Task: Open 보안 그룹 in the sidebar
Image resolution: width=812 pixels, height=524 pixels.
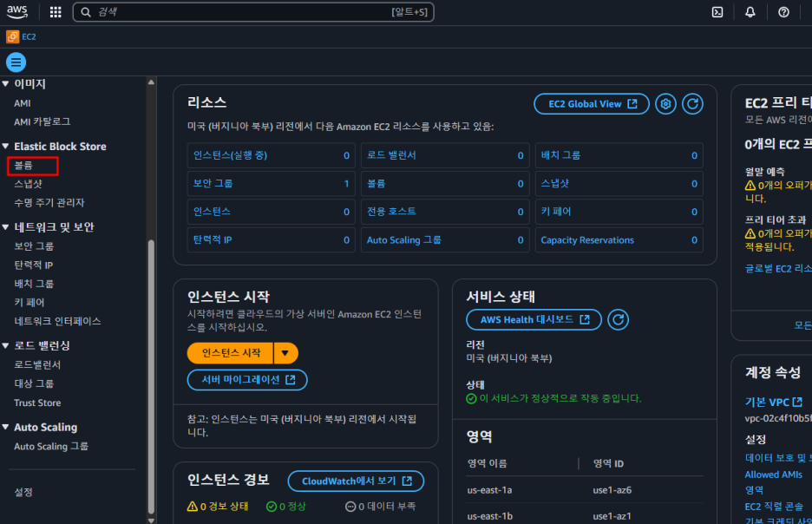Action: tap(34, 246)
